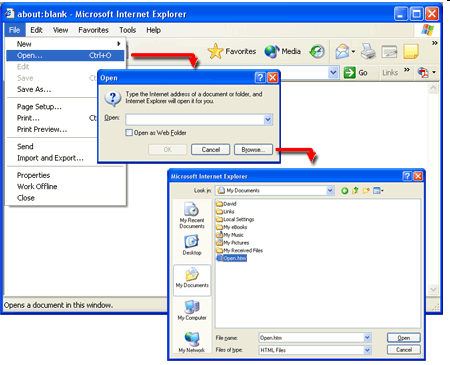
Task: Select Desktop in places bar
Action: 192,245
